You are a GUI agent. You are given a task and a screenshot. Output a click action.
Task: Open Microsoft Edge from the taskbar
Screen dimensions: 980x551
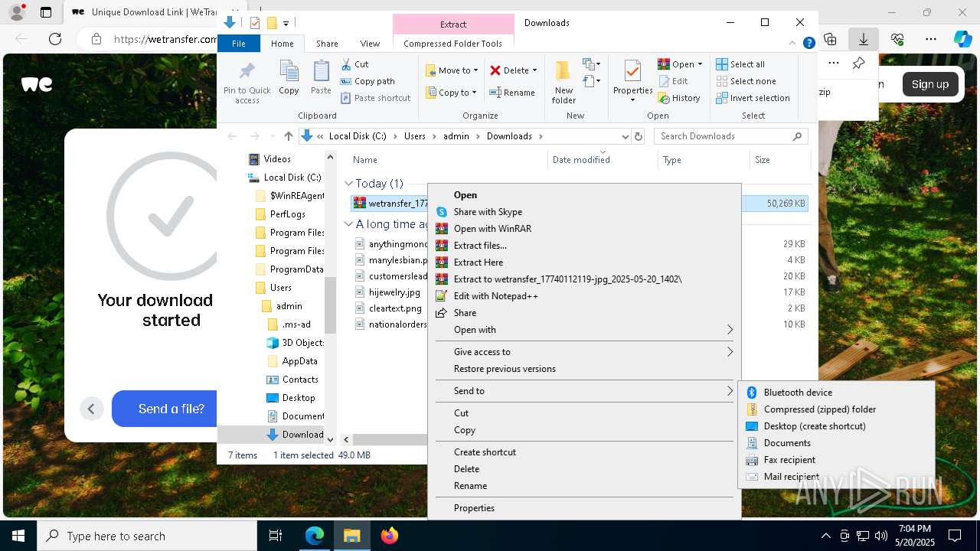pyautogui.click(x=315, y=536)
